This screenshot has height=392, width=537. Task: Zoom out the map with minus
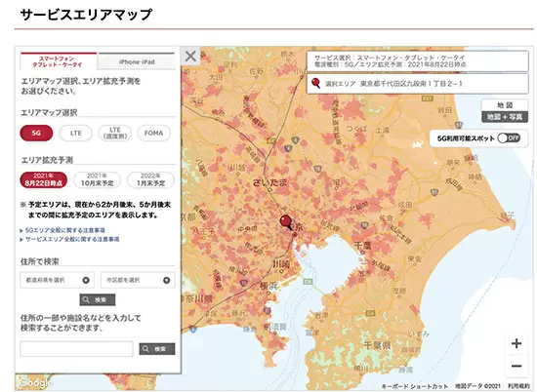tap(516, 367)
